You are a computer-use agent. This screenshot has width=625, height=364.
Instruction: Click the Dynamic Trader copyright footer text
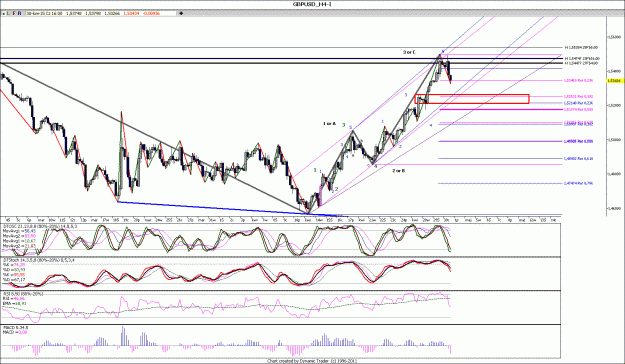(311, 361)
